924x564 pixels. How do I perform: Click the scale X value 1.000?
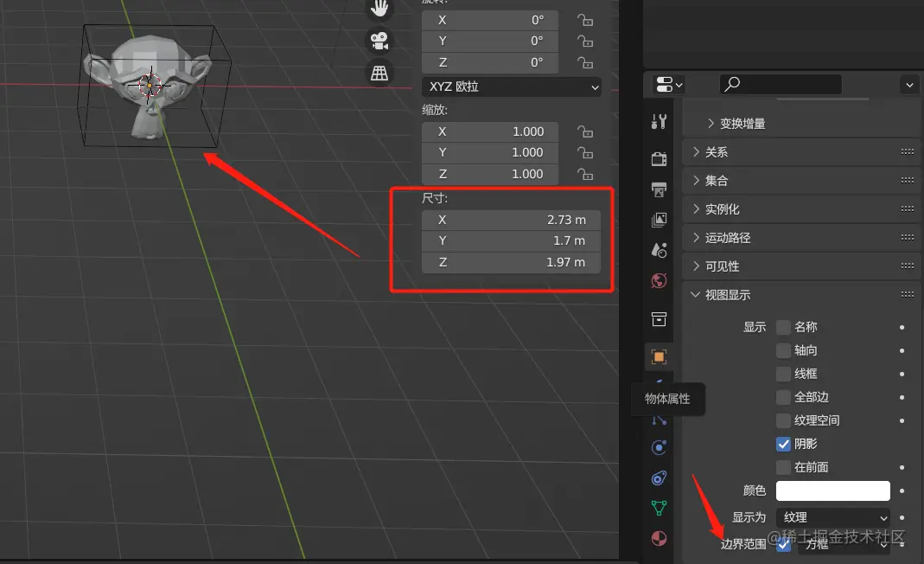click(x=490, y=131)
